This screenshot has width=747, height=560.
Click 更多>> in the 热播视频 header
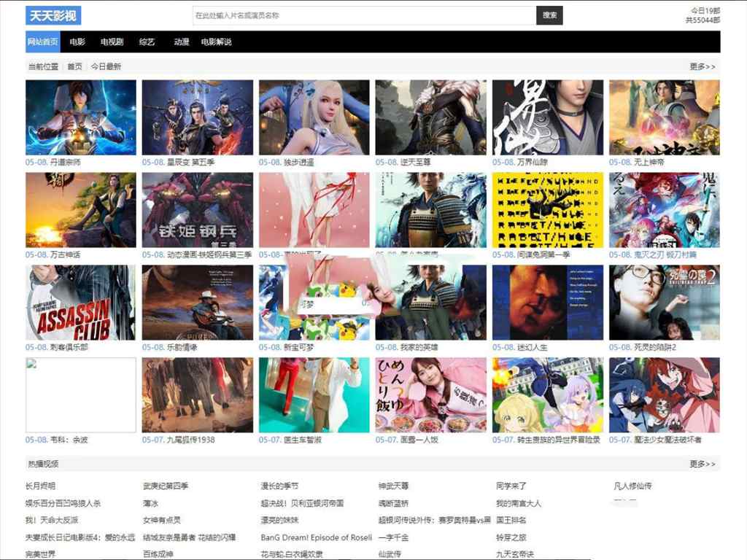point(703,464)
